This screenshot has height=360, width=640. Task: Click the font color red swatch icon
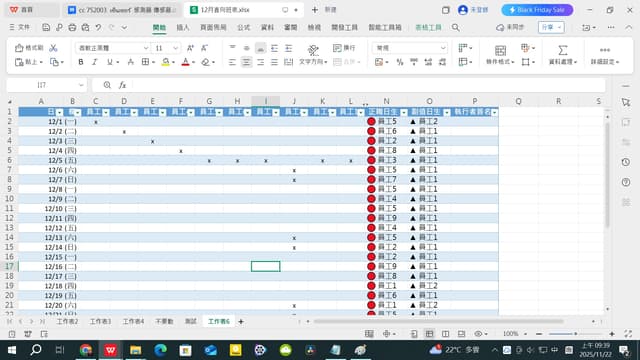pos(185,62)
